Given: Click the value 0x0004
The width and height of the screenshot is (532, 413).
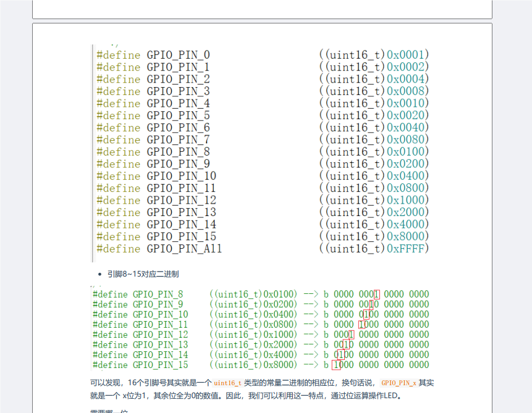Looking at the screenshot, I should [405, 79].
